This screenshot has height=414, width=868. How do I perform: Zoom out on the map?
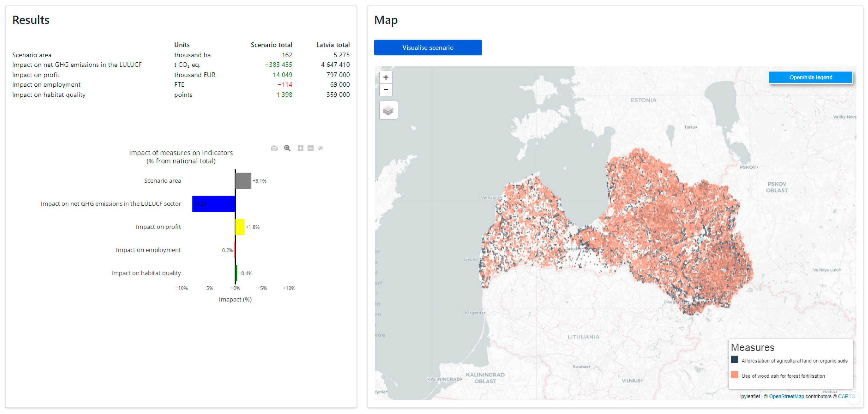click(x=386, y=90)
